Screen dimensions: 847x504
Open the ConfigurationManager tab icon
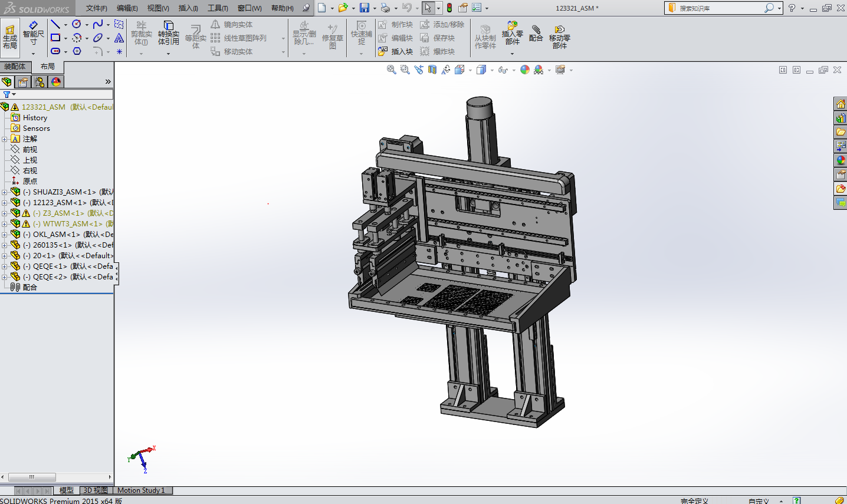(40, 82)
